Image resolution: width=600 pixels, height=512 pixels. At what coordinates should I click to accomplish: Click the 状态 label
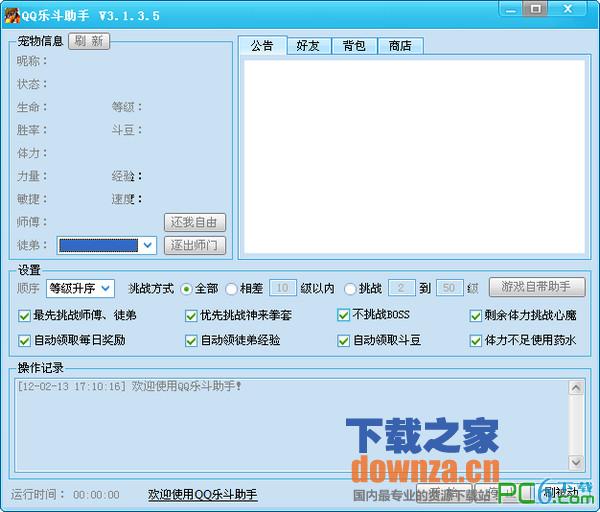click(x=32, y=84)
